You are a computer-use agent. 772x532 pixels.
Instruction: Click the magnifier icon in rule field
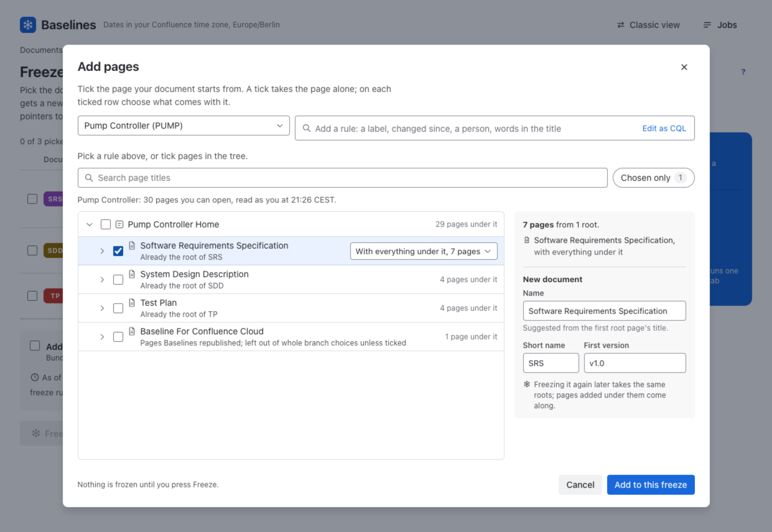click(x=306, y=128)
